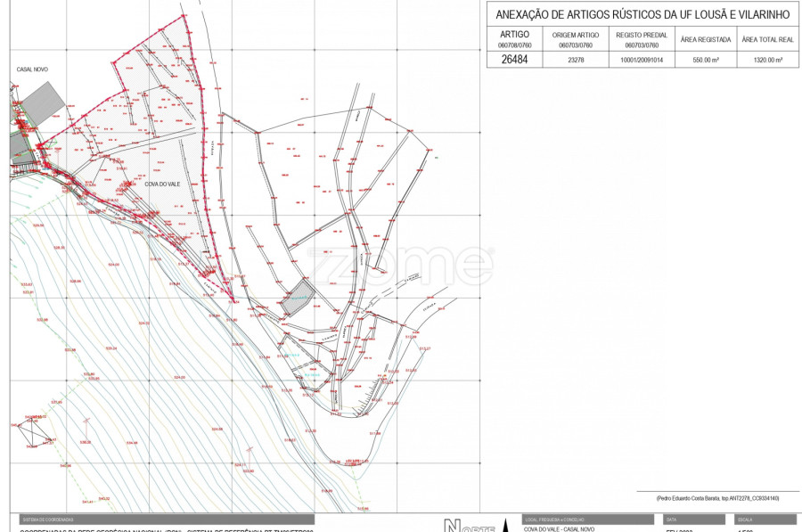Click article number 26484
Image resolution: width=802 pixels, height=532 pixels.
pyautogui.click(x=514, y=60)
